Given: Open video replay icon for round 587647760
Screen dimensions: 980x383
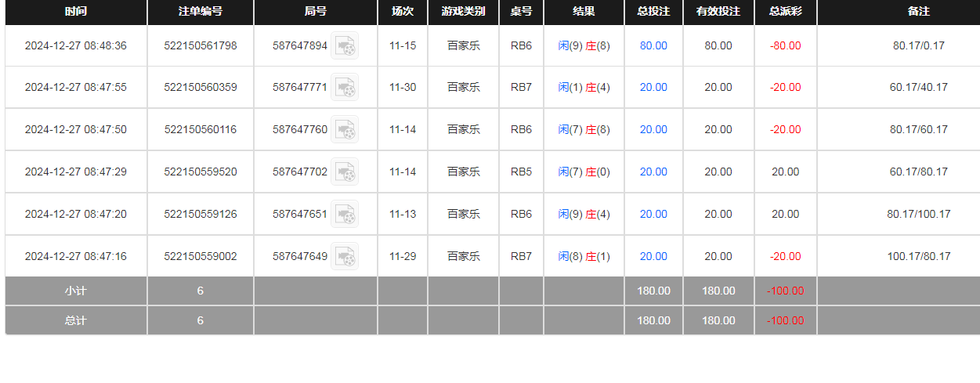Looking at the screenshot, I should (x=345, y=130).
